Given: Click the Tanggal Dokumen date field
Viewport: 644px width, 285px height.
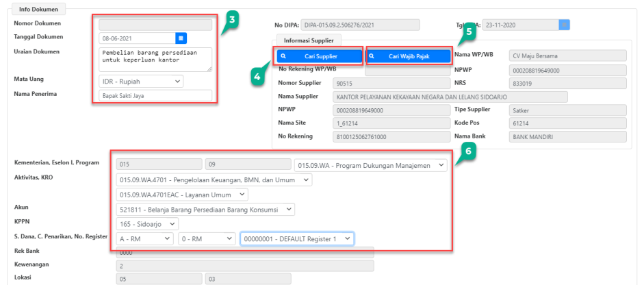Looking at the screenshot, I should (136, 38).
